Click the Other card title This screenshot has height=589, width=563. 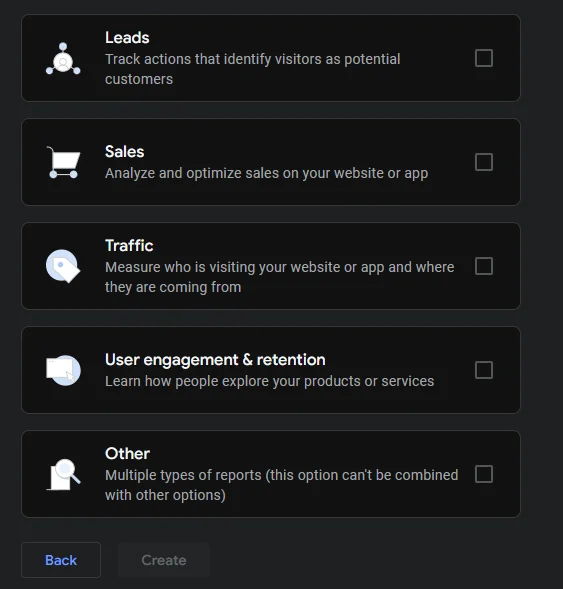tap(127, 454)
